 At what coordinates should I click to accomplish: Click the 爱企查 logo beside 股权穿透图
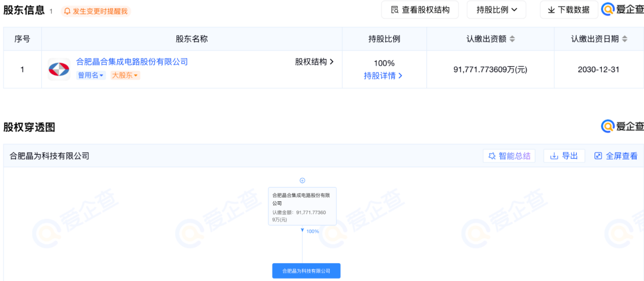(622, 126)
